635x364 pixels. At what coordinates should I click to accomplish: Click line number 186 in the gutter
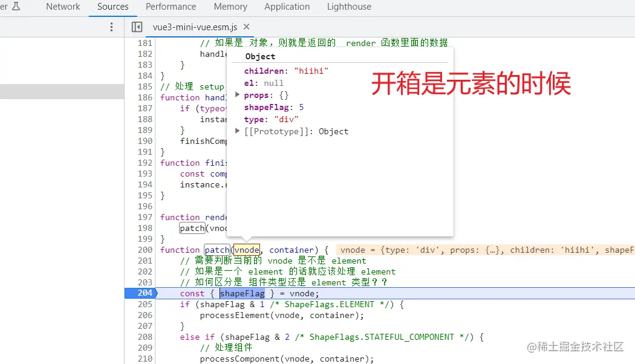click(x=145, y=97)
